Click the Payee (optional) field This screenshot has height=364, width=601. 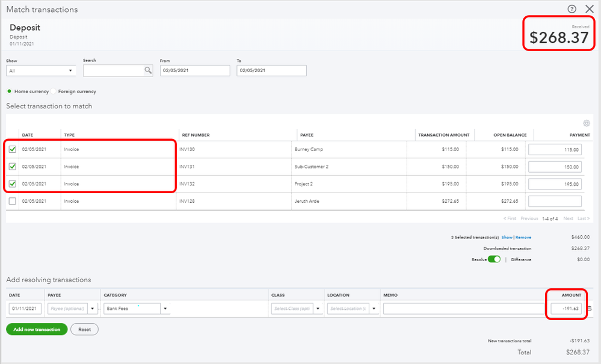(x=68, y=309)
